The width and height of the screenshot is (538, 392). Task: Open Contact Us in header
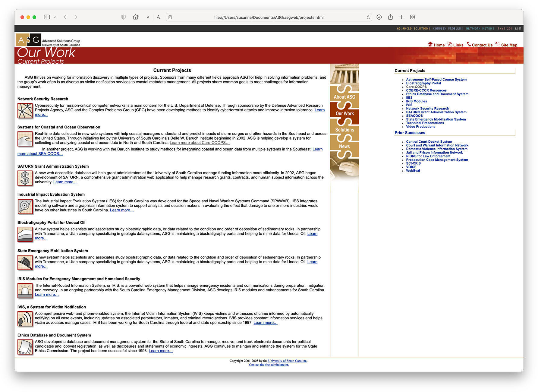[480, 45]
